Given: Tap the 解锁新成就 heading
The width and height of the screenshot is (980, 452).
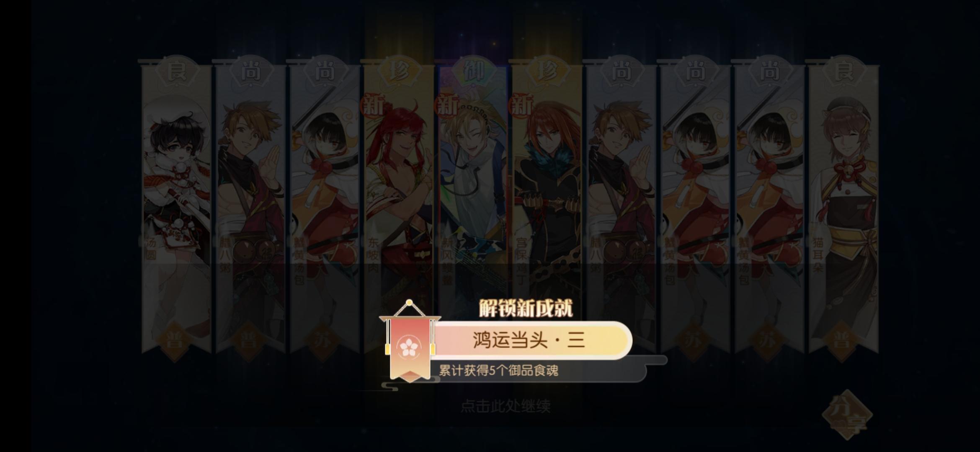Looking at the screenshot, I should click(526, 309).
